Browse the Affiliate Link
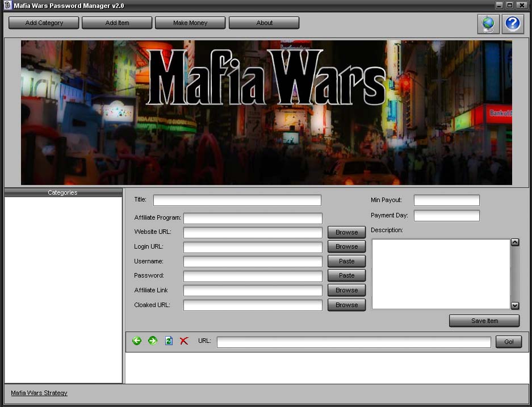 [x=346, y=290]
